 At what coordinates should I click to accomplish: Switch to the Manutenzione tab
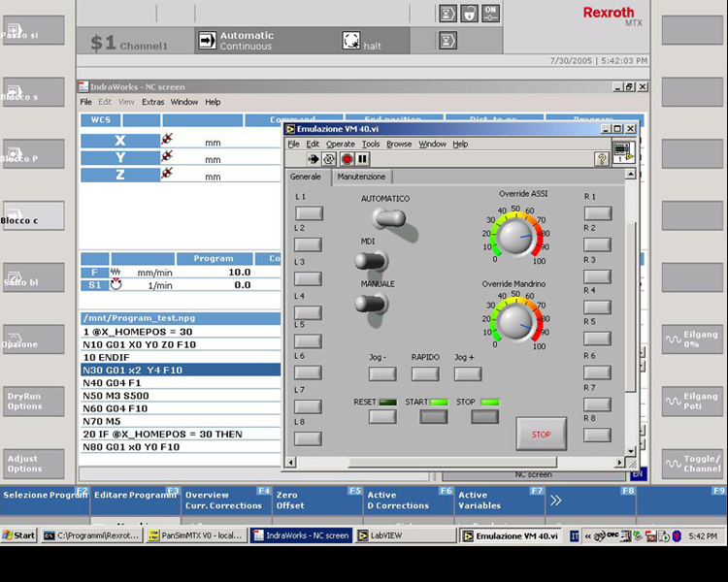click(362, 177)
